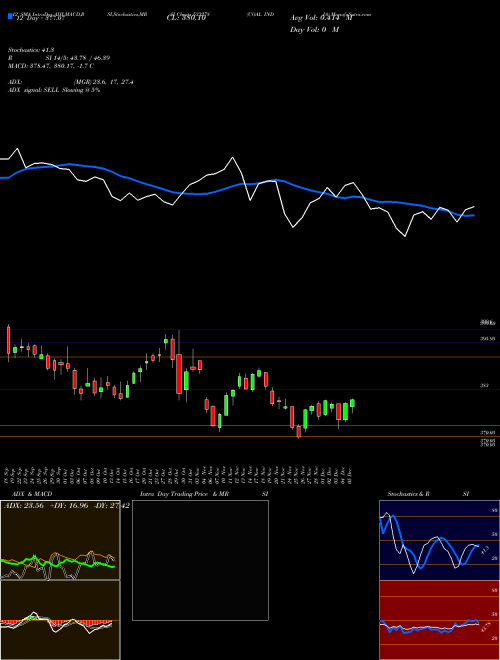Click the last green candlestick on chart
The image size is (500, 660).
tap(352, 403)
